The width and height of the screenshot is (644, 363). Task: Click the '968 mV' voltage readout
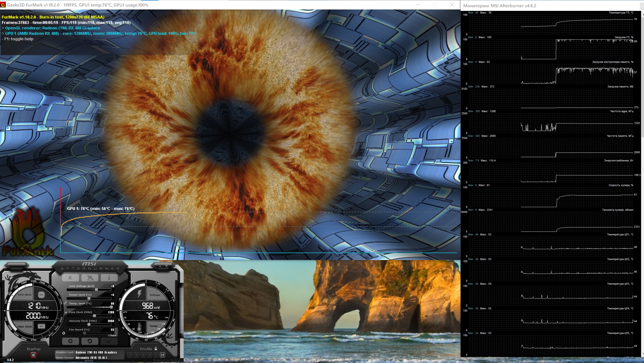pos(151,306)
